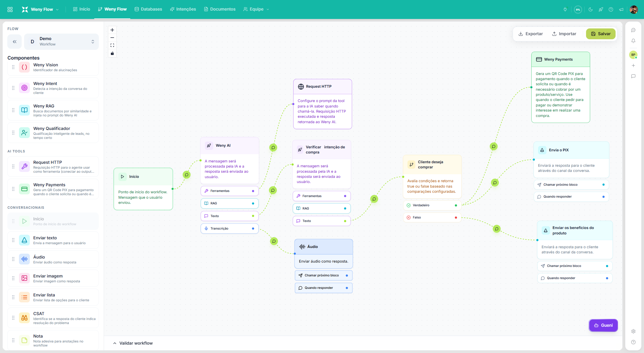Fit the workflow to view
This screenshot has width=644, height=353.
[x=112, y=45]
